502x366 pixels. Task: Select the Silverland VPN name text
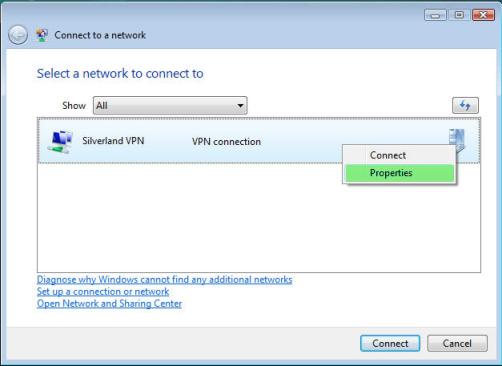(113, 141)
